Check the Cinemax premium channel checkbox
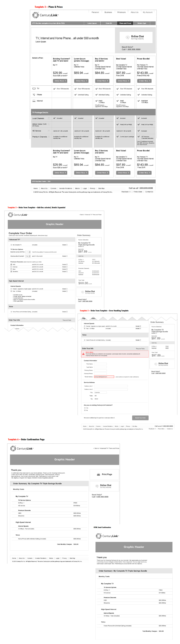The image size is (180, 644). tap(11, 267)
